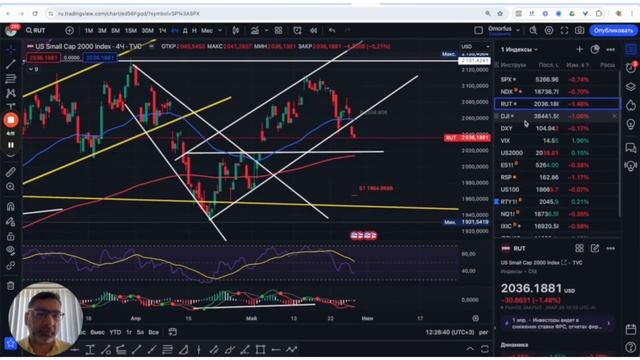
Task: Toggle magnet mode in the left toolbar
Action: 11,206
